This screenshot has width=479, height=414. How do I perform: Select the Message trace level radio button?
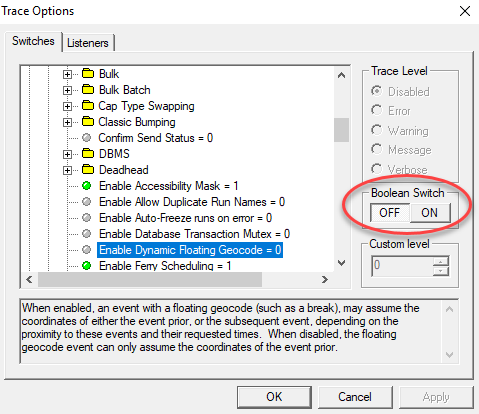tap(377, 149)
